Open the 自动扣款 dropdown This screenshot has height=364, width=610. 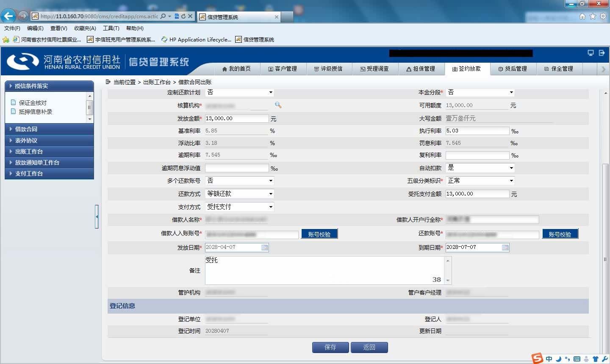[x=480, y=168]
